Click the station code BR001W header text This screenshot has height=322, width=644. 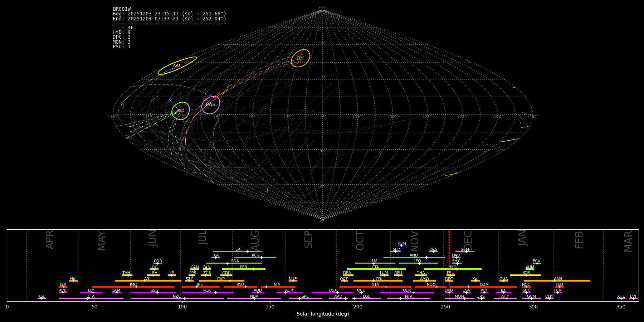(x=122, y=9)
